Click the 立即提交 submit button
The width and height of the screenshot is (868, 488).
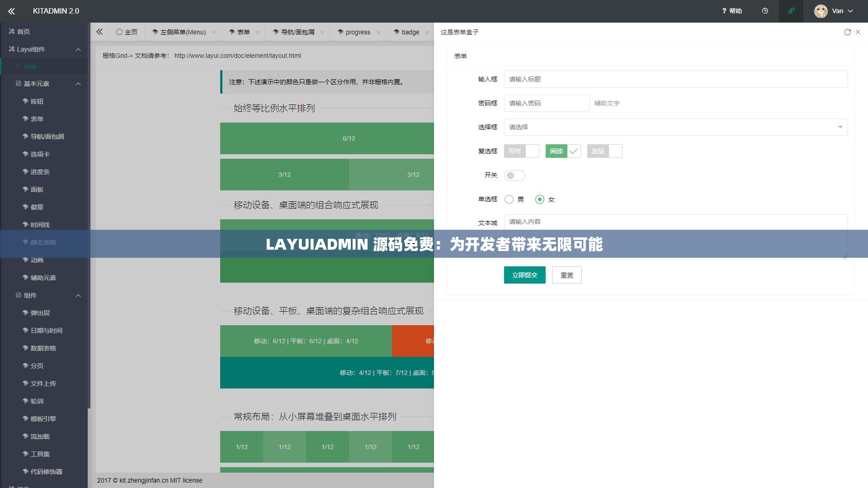point(524,275)
